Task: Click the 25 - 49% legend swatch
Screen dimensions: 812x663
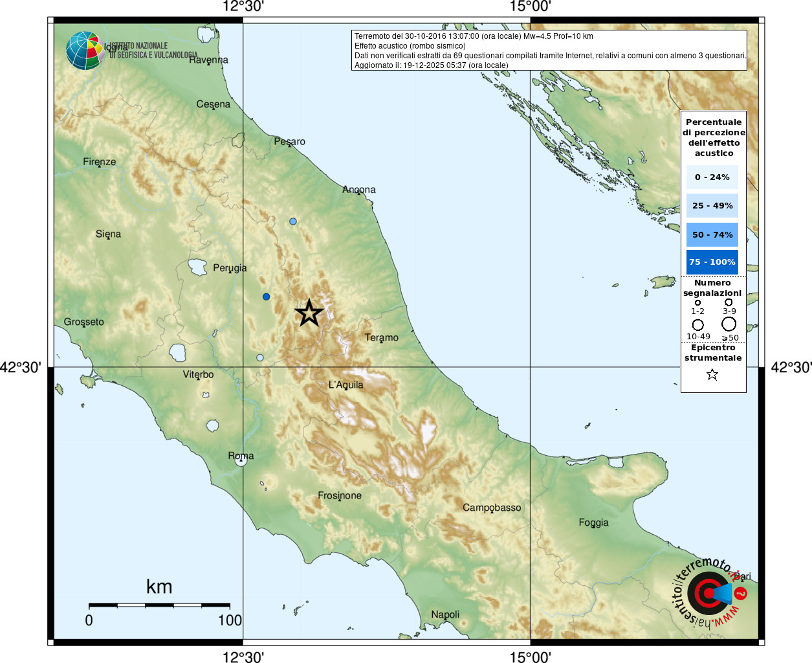Action: pyautogui.click(x=712, y=205)
